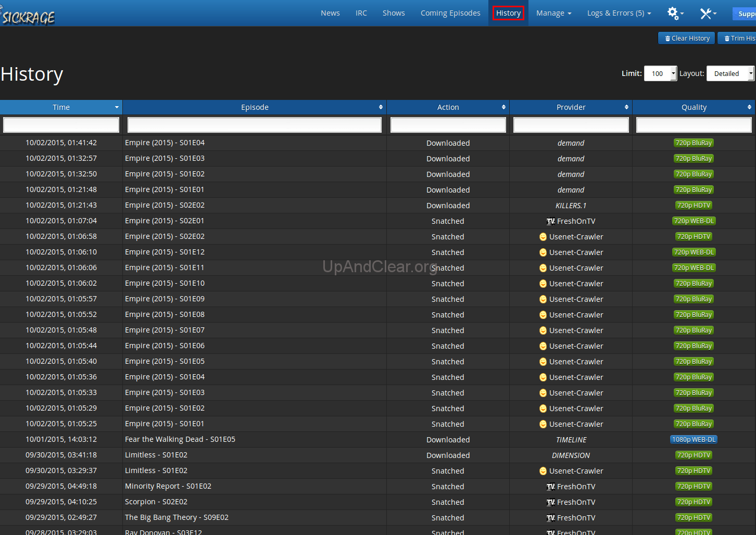The width and height of the screenshot is (756, 535).
Task: Click Usenet-Crawler icon in 01:05:29 row
Action: pos(543,409)
